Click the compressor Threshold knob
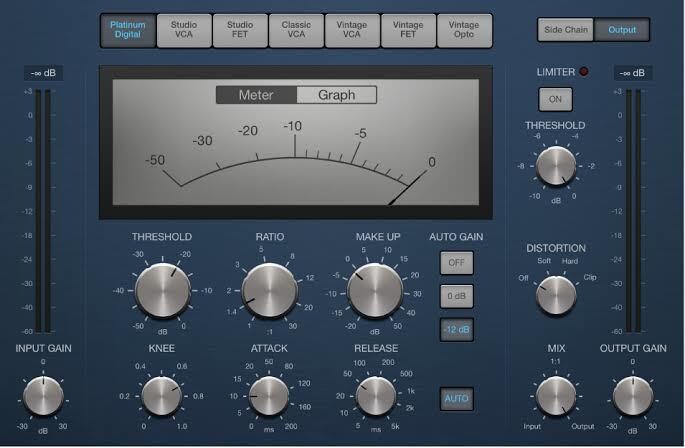Image resolution: width=685 pixels, height=448 pixels. click(163, 291)
